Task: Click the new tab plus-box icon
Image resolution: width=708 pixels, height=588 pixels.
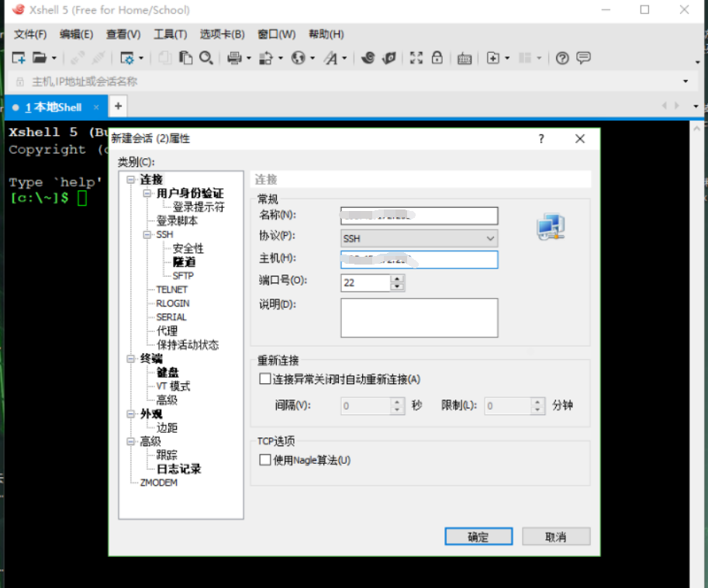Action: (x=493, y=58)
